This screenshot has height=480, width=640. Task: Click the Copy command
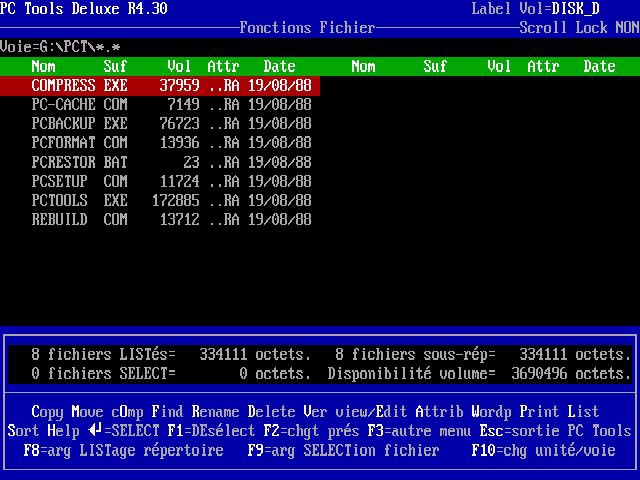tap(47, 411)
